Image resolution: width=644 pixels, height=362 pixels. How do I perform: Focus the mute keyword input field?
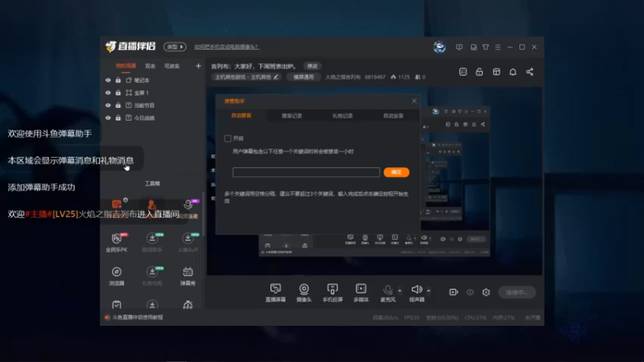(306, 172)
